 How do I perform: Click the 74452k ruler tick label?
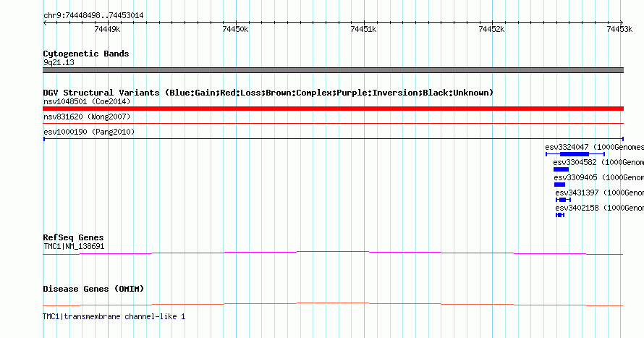(491, 29)
